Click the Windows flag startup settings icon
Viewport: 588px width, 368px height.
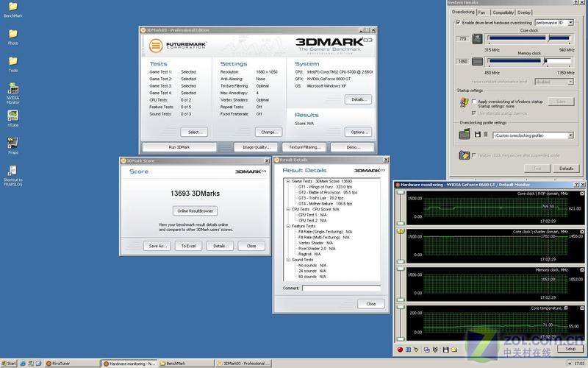[464, 102]
